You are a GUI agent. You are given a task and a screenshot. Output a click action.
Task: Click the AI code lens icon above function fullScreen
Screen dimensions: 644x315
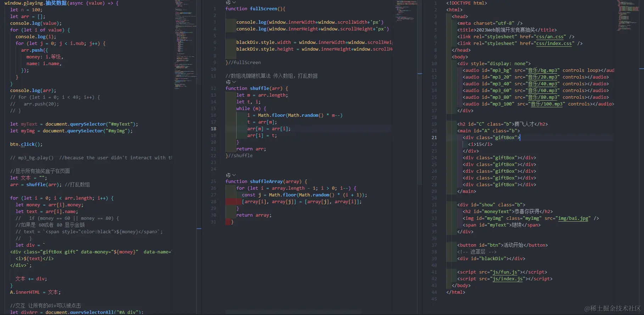click(228, 2)
